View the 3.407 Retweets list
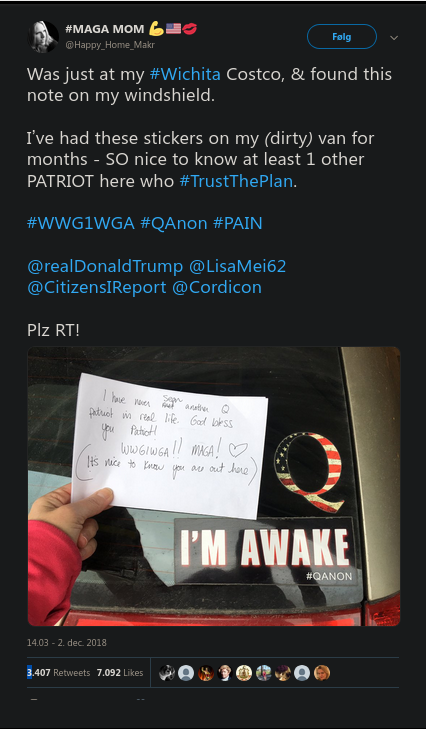The width and height of the screenshot is (426, 729). [59, 673]
